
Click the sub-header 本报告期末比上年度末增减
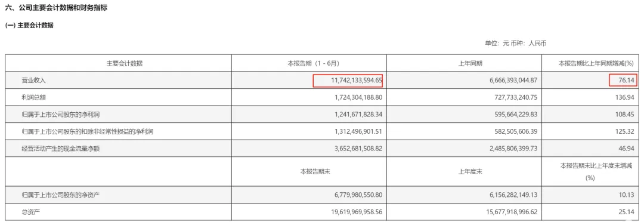tap(596, 165)
